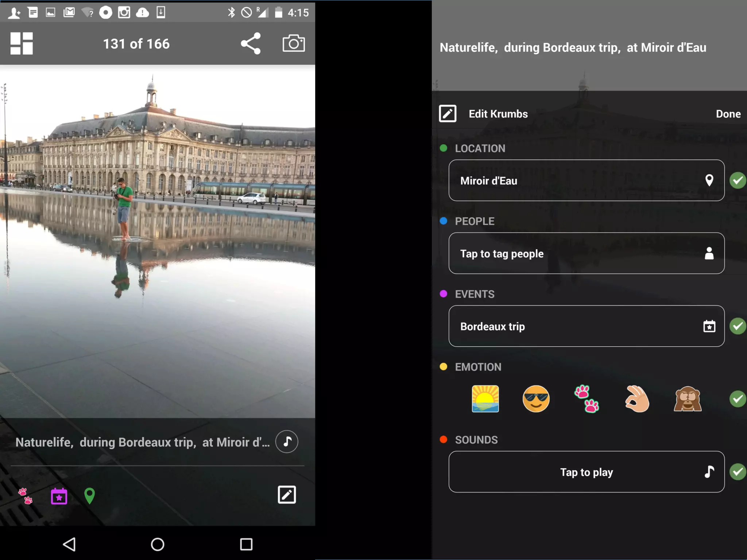Screen dimensions: 747x560
Task: Open the gallery grid view icon
Action: click(x=22, y=43)
